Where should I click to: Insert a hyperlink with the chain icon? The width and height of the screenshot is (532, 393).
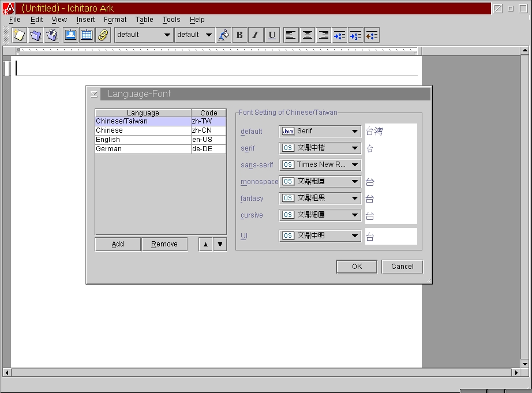coord(103,35)
